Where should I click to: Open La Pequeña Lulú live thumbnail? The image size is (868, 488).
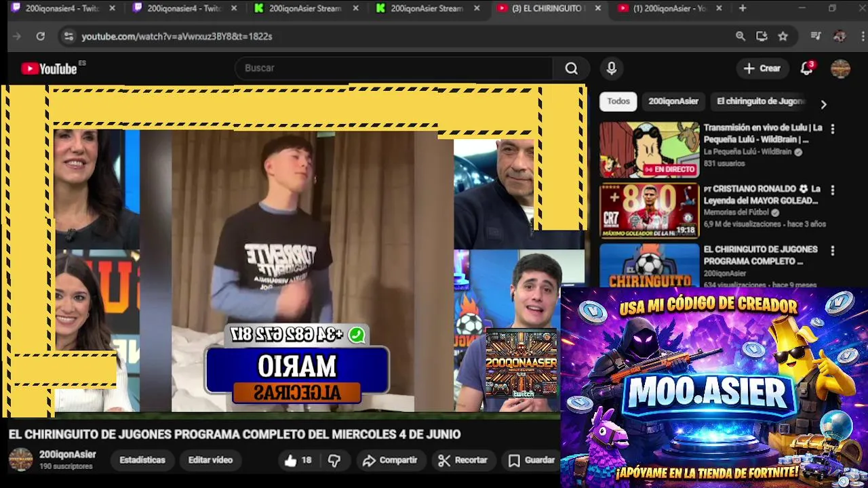(x=649, y=150)
